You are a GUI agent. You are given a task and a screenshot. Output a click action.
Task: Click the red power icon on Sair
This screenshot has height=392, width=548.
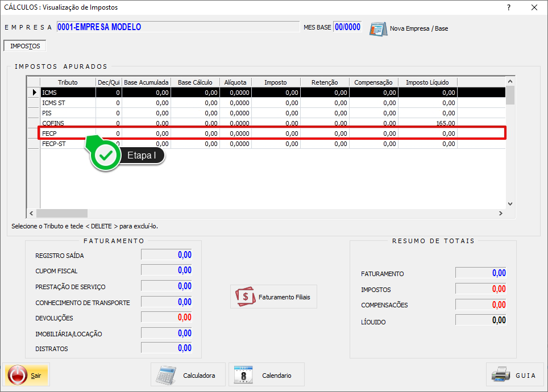pyautogui.click(x=18, y=375)
